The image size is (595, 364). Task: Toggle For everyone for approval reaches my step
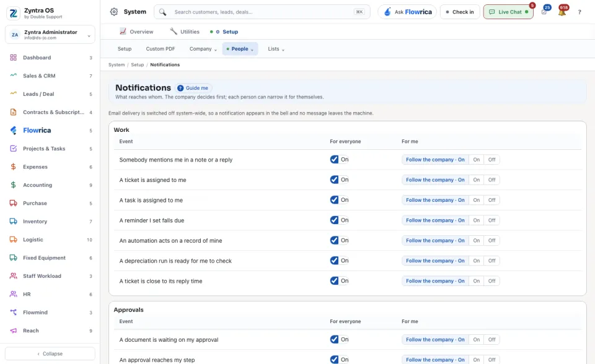click(x=334, y=360)
